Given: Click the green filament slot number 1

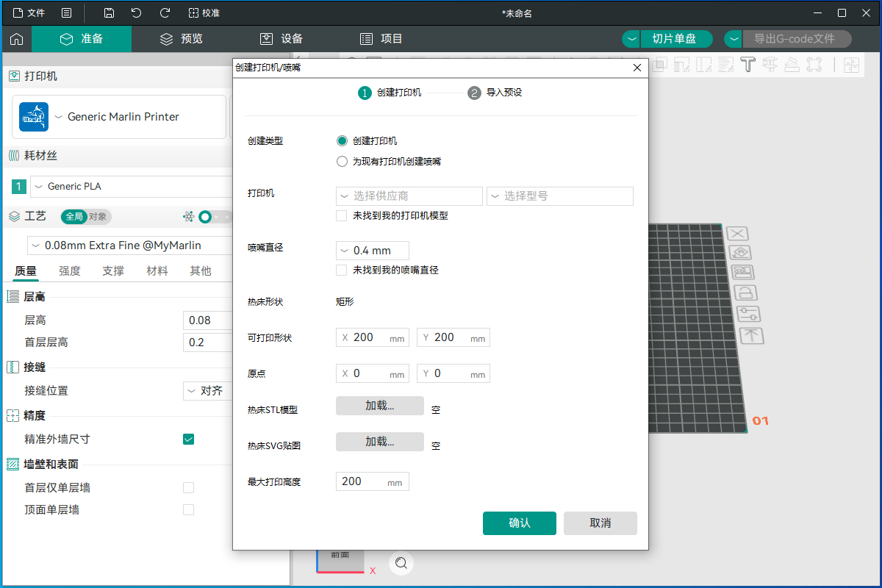Looking at the screenshot, I should click(19, 186).
